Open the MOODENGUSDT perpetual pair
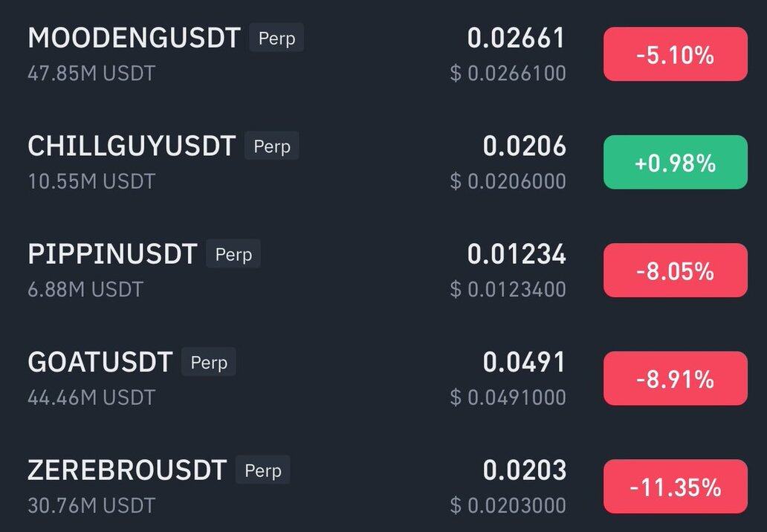 coord(134,38)
